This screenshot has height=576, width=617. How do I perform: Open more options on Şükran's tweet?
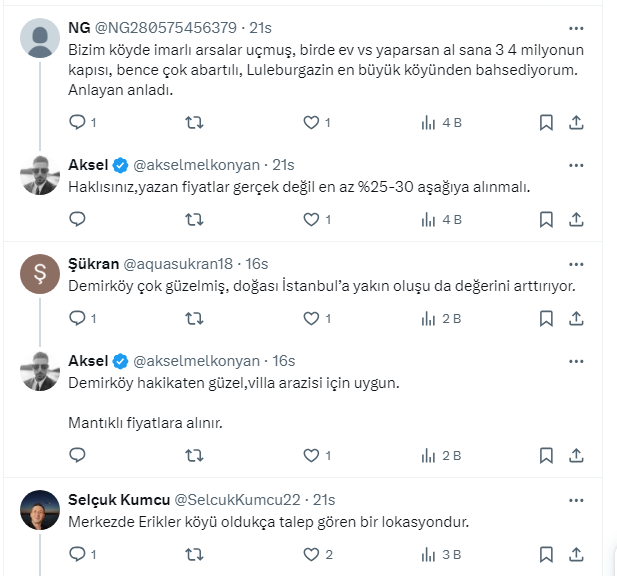(576, 264)
